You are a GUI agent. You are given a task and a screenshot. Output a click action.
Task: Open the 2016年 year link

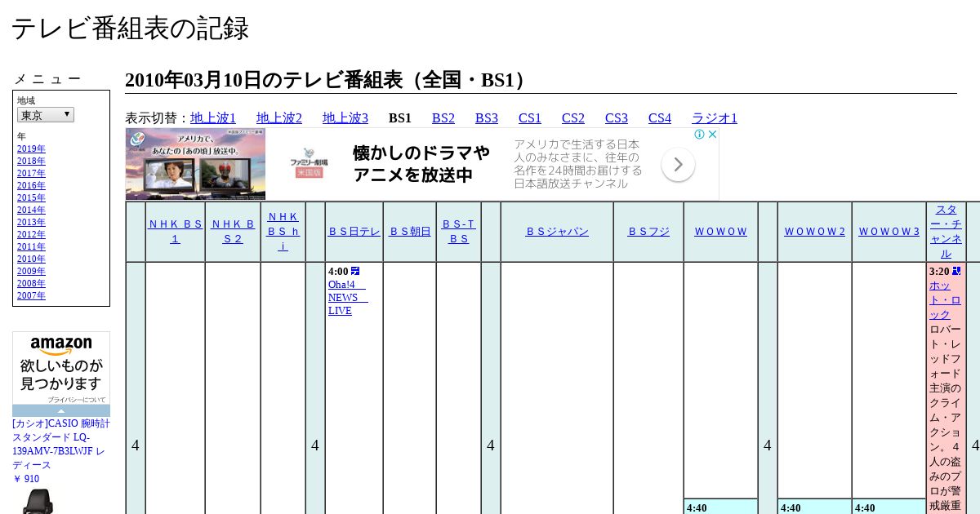pyautogui.click(x=31, y=185)
